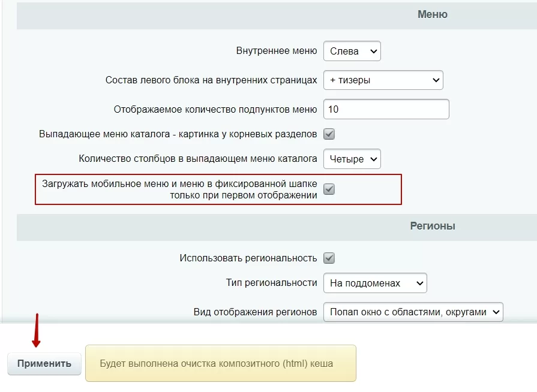
Task: Click the chevron arrow of Четыре select
Action: pos(374,159)
